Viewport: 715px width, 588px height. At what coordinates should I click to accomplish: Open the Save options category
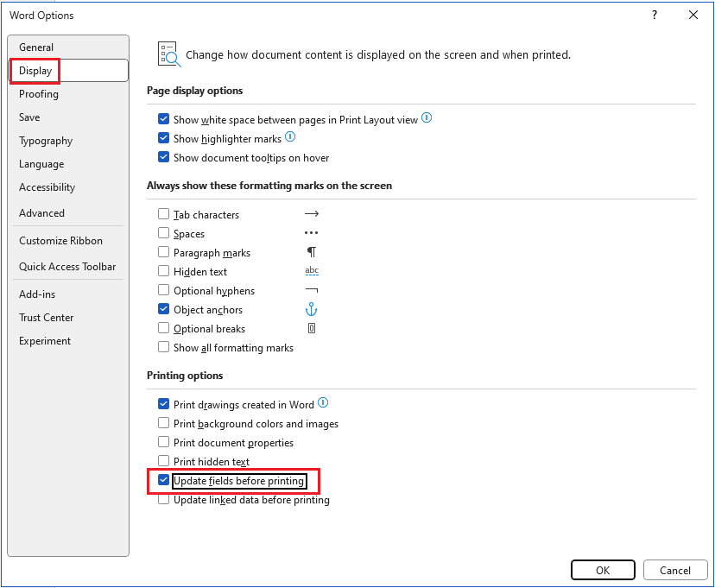pos(68,117)
